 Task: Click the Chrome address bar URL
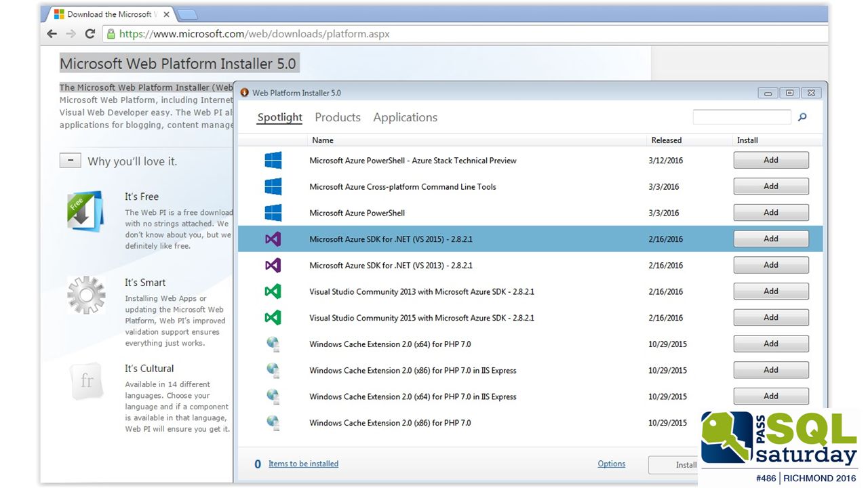254,33
